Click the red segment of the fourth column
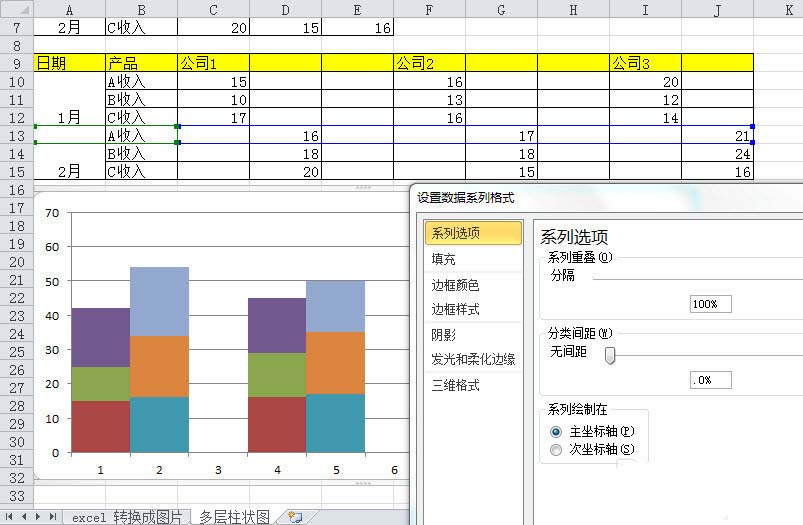 pyautogui.click(x=277, y=425)
